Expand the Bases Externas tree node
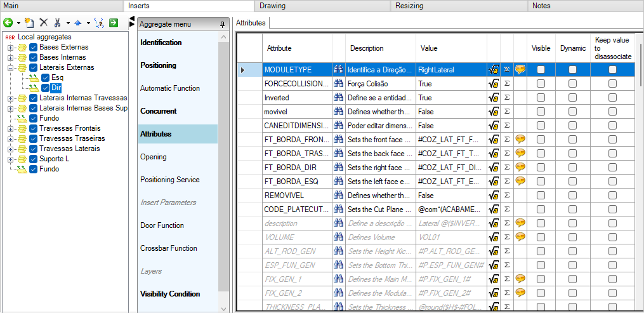The image size is (644, 313). (10, 47)
